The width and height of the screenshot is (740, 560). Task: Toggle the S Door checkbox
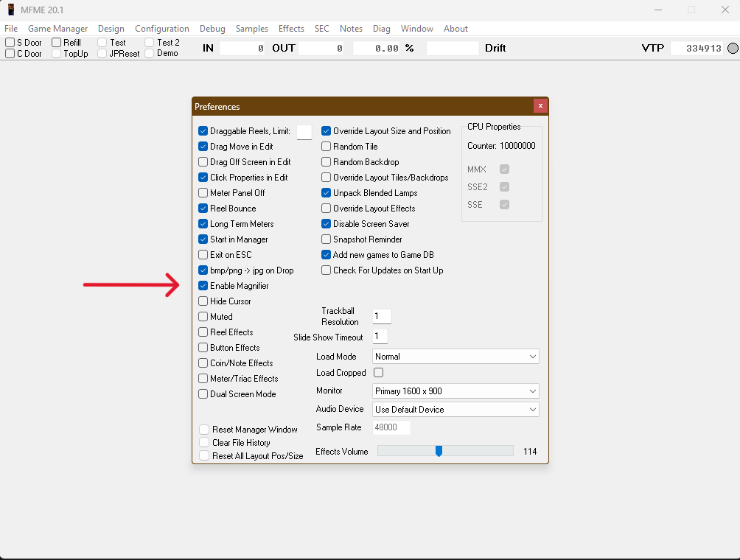click(x=10, y=43)
